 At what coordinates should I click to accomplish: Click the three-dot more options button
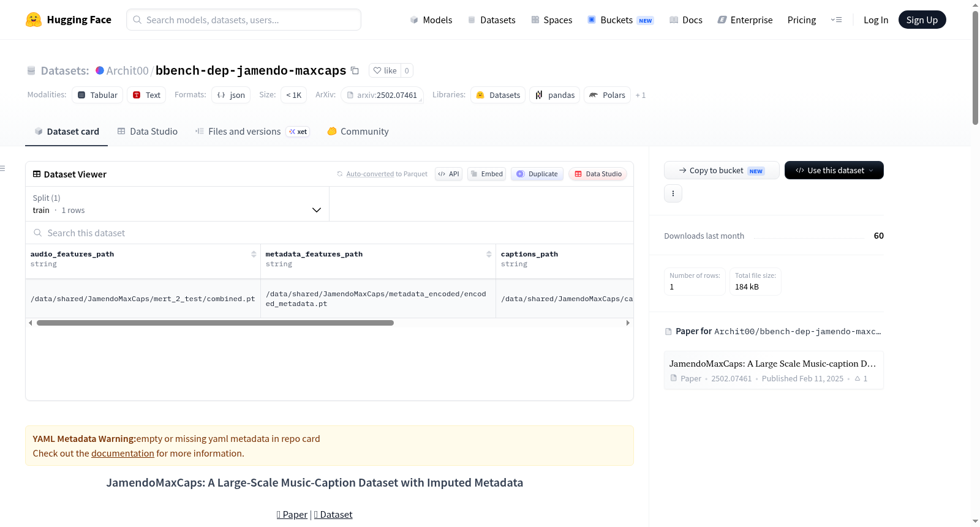coord(673,193)
